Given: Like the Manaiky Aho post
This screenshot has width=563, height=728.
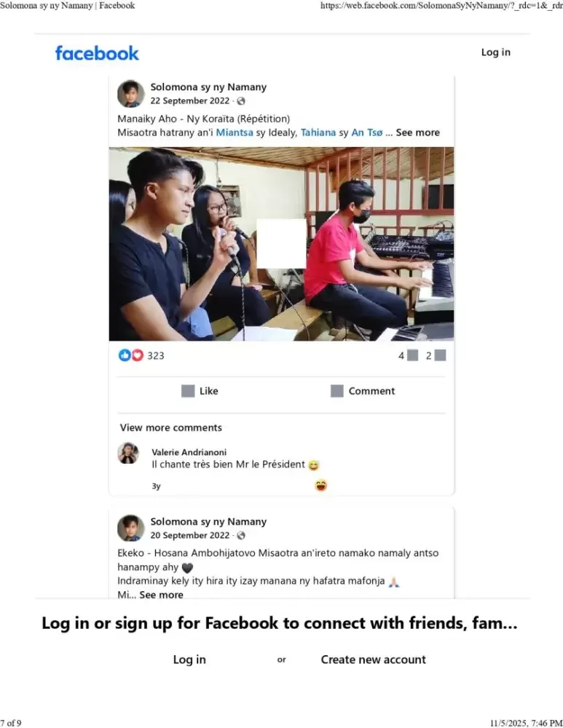Looking at the screenshot, I should click(x=200, y=391).
